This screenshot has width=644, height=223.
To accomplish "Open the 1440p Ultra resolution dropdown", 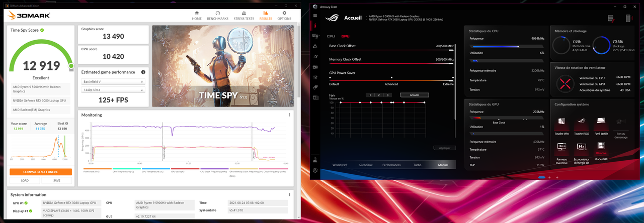I will coord(113,90).
